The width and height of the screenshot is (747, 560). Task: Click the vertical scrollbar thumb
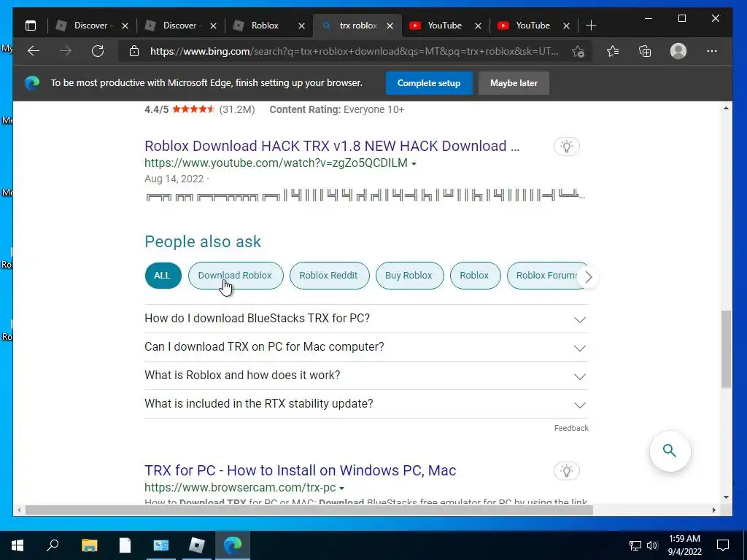pos(726,349)
